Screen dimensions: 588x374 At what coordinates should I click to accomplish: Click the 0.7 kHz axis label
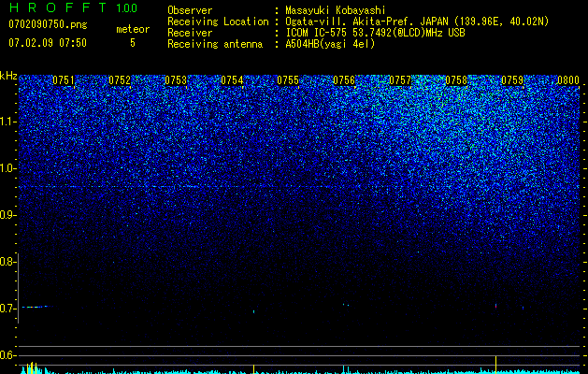tap(7, 309)
